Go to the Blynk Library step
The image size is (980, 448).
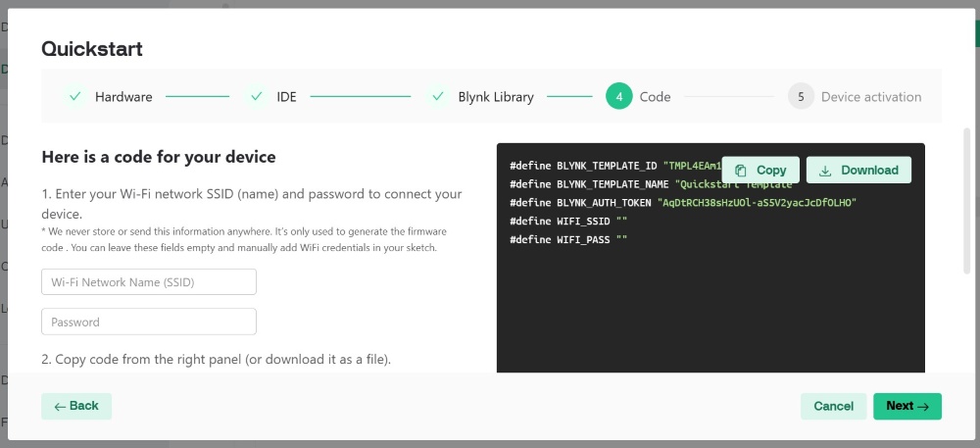tap(496, 97)
